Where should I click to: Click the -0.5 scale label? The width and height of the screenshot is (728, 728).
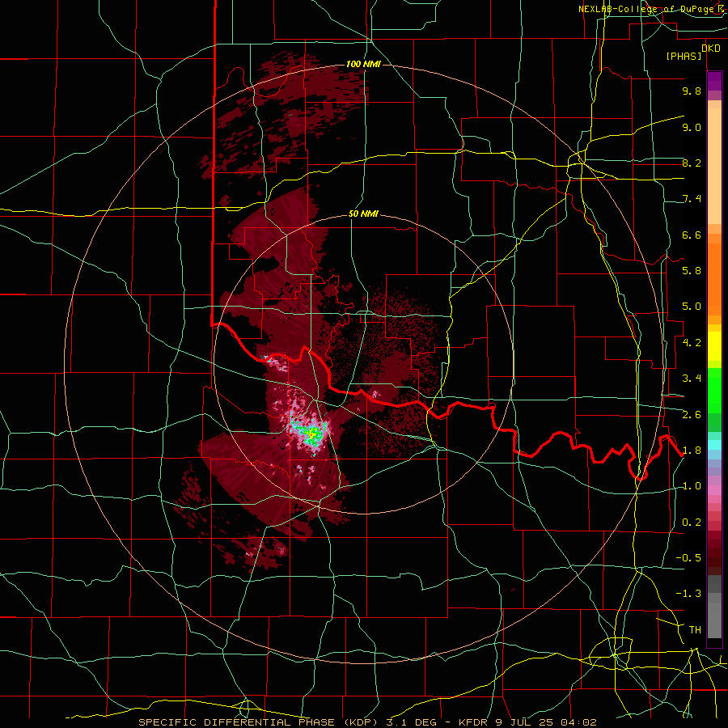click(688, 558)
